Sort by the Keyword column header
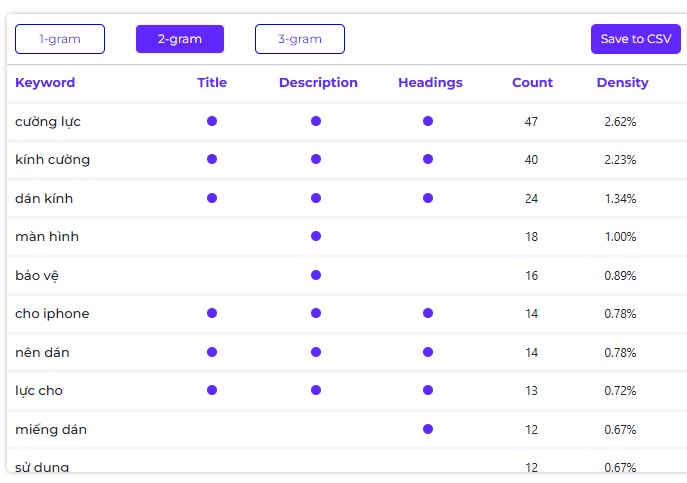Viewport: 687px width, 483px height. [45, 82]
